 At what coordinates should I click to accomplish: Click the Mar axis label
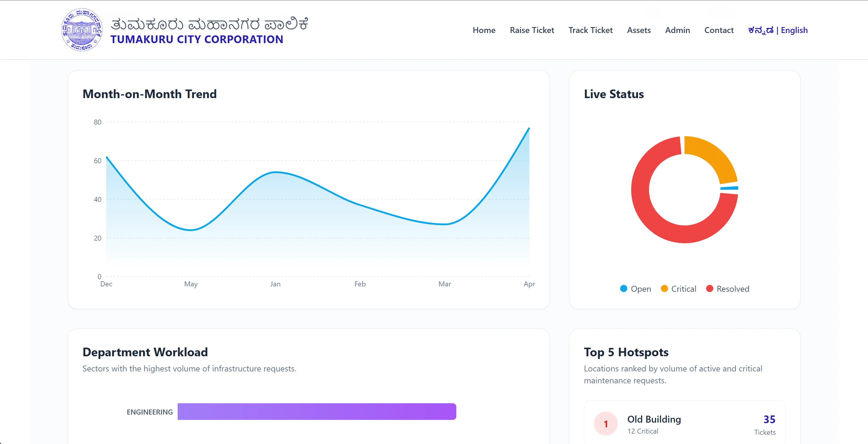click(x=445, y=284)
